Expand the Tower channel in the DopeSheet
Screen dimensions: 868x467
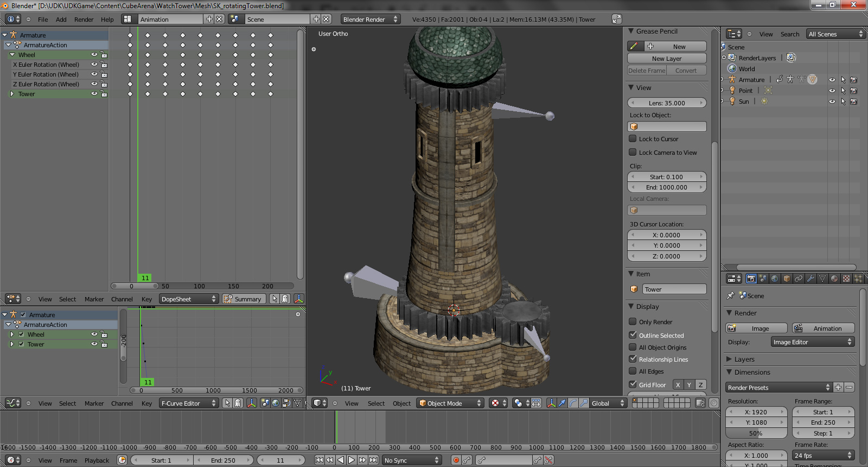(x=12, y=94)
